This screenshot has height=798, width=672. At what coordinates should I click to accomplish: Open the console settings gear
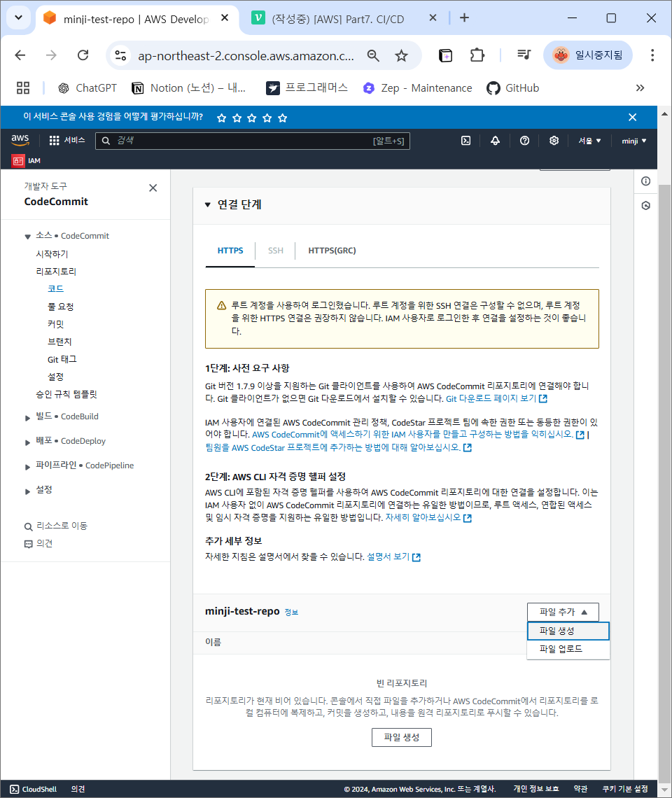click(x=554, y=141)
